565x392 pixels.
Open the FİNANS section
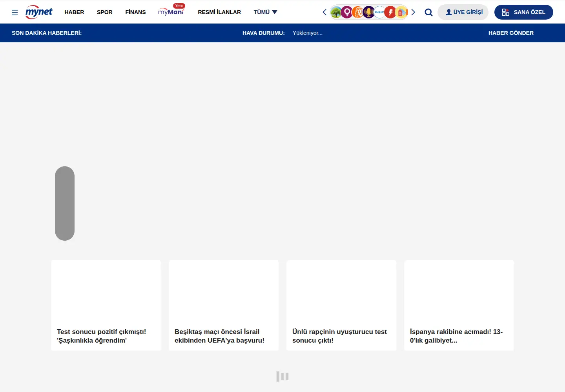point(135,12)
